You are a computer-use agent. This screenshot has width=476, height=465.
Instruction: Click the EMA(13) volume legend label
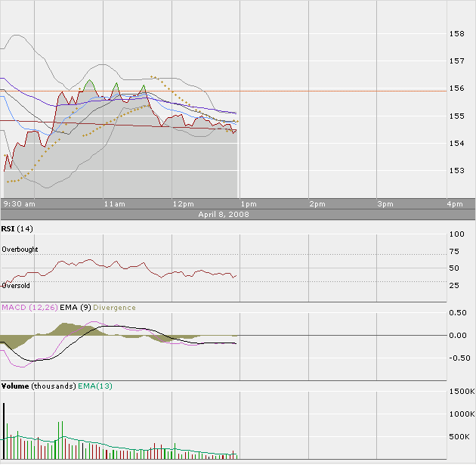point(95,386)
